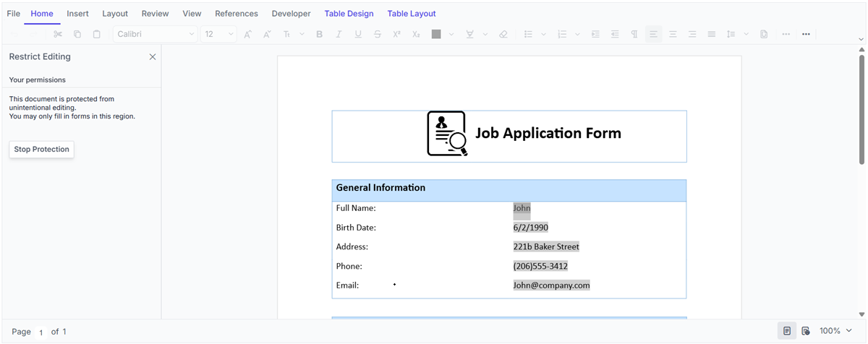Switch to web layout in status bar
The width and height of the screenshot is (868, 344).
point(805,331)
